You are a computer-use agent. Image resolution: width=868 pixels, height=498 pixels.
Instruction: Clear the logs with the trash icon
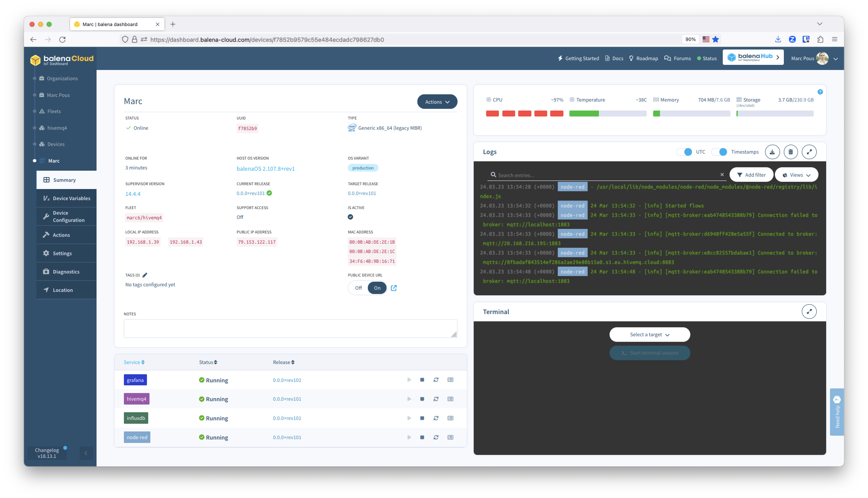click(x=791, y=151)
